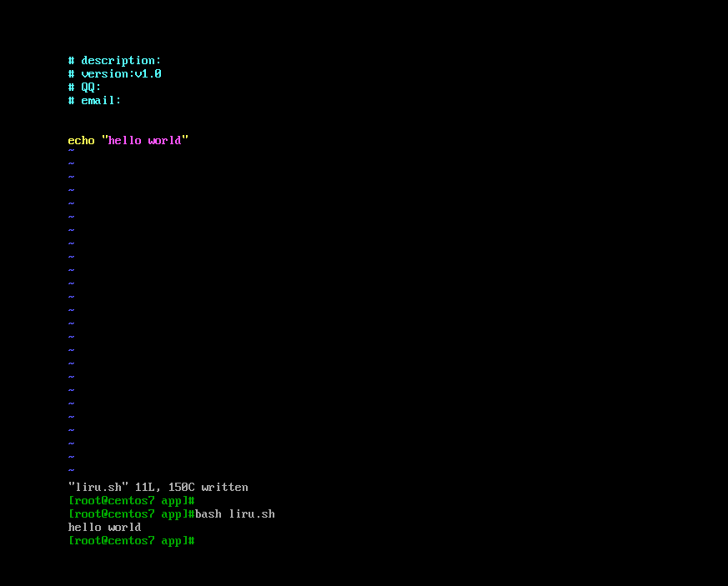This screenshot has width=728, height=586.
Task: Click 'liru.sh' in the bash command
Action: pyautogui.click(x=252, y=514)
